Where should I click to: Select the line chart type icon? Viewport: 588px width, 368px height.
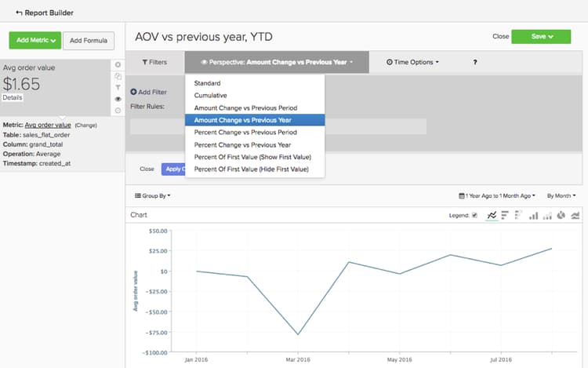492,215
